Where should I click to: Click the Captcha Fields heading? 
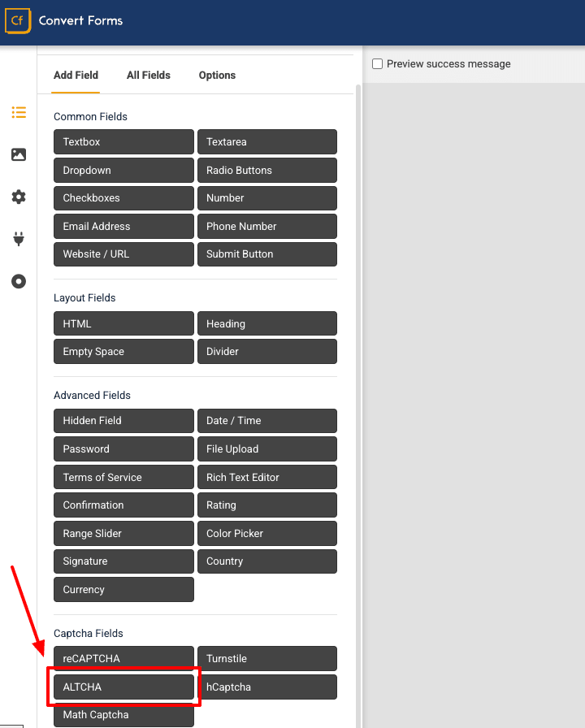point(89,633)
